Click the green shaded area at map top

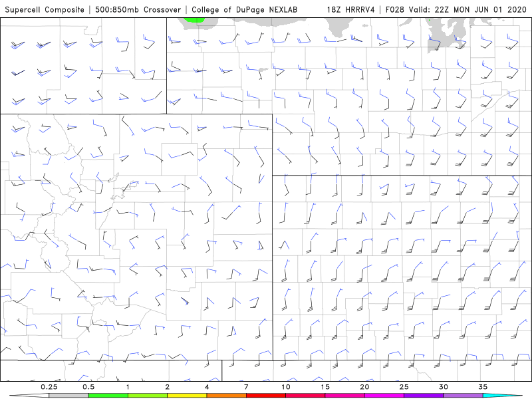pyautogui.click(x=194, y=20)
